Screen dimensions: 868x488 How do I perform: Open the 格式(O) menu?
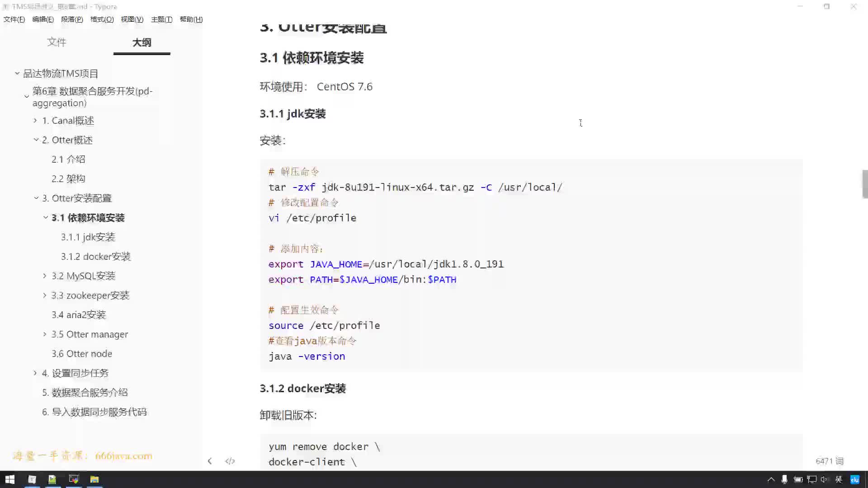pyautogui.click(x=102, y=19)
